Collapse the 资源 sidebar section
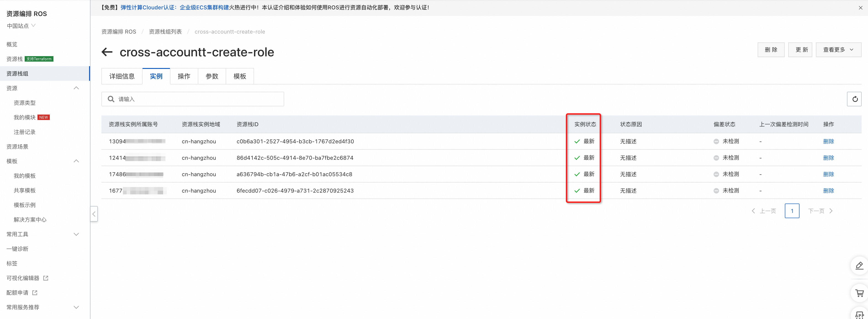Screen dimensions: 868x319 [76, 88]
